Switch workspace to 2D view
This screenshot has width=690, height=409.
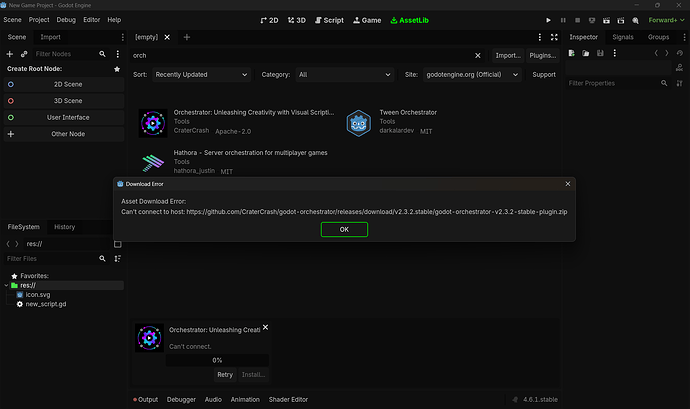[270, 19]
